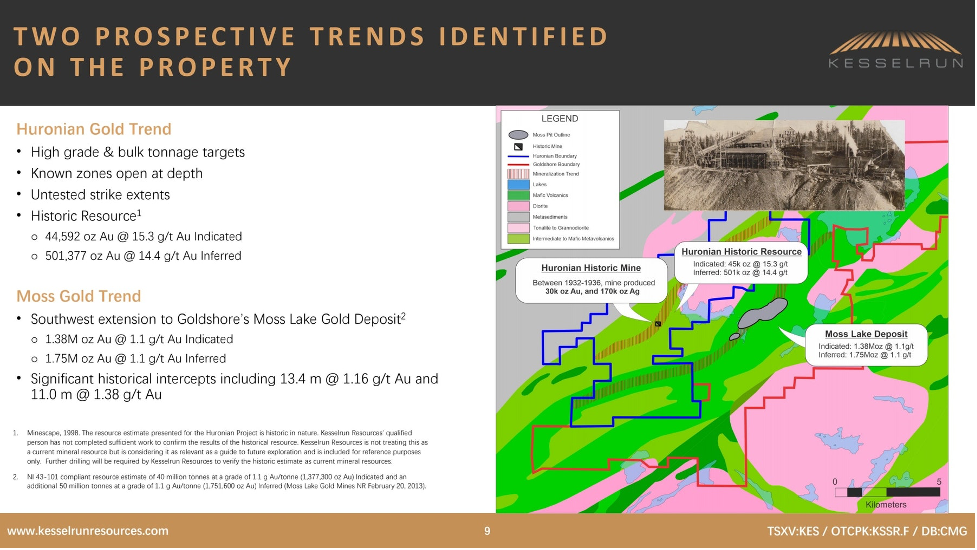977x550 pixels.
Task: Click the historic mine photograph on the map
Action: point(784,165)
